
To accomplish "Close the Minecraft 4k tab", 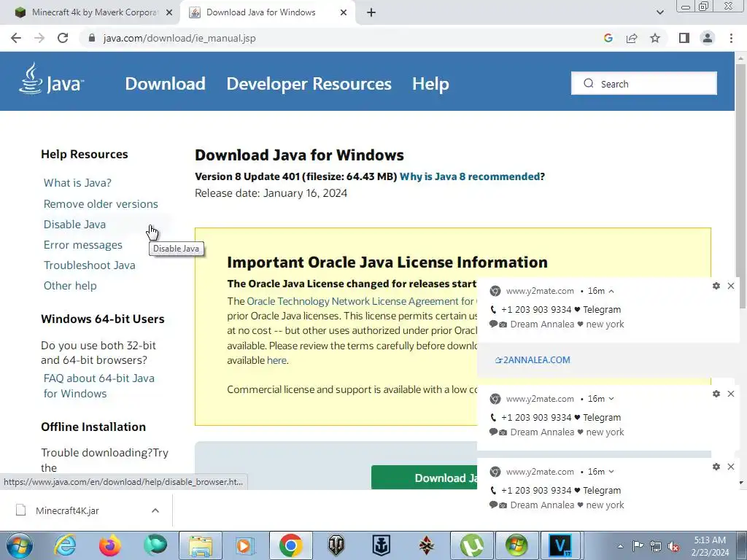I will pos(169,13).
